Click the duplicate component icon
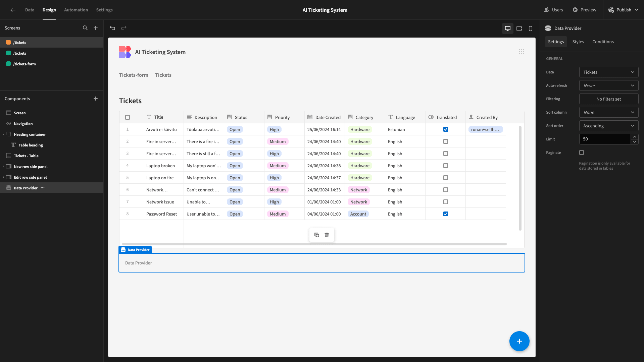Image resolution: width=644 pixels, height=362 pixels. (317, 235)
